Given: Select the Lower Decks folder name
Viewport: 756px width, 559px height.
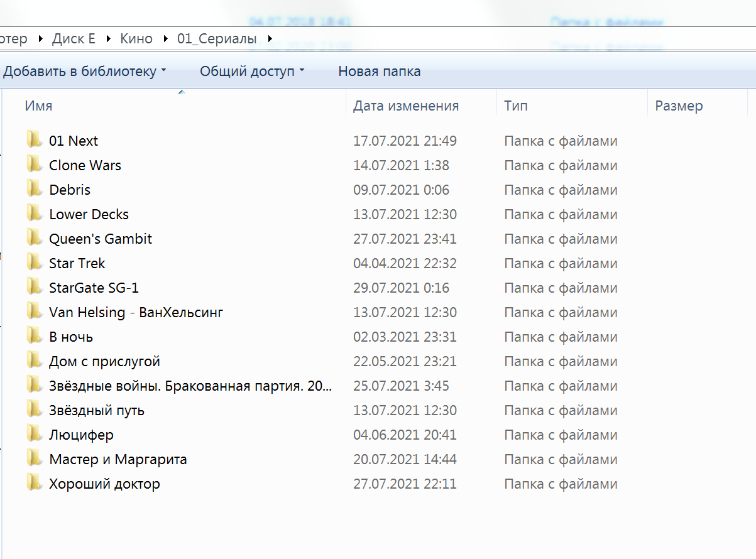Looking at the screenshot, I should [89, 214].
